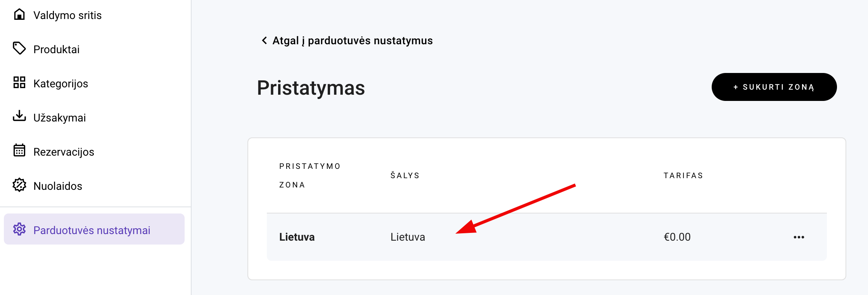
Task: Follow the Atgal į parduotuvės nustatymus link
Action: pyautogui.click(x=352, y=41)
